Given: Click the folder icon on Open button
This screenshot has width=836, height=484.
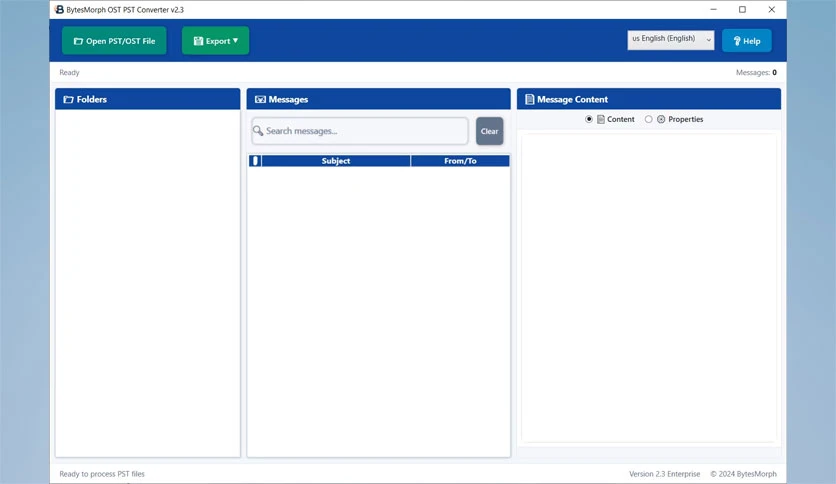Looking at the screenshot, I should pyautogui.click(x=78, y=41).
